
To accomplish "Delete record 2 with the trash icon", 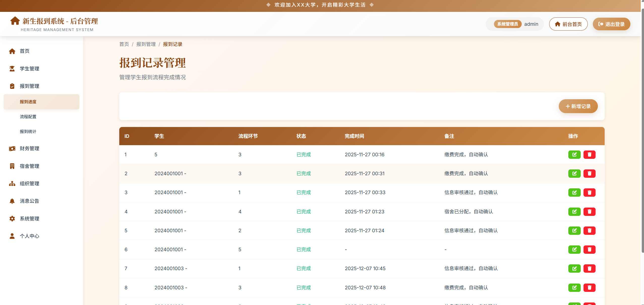I will click(589, 173).
